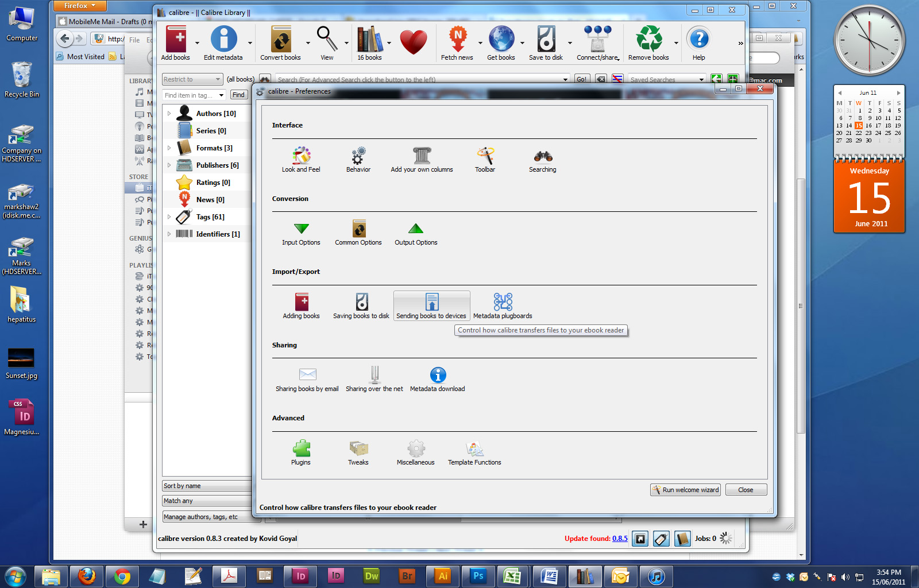
Task: Open Saving books to disk preferences
Action: pos(361,305)
